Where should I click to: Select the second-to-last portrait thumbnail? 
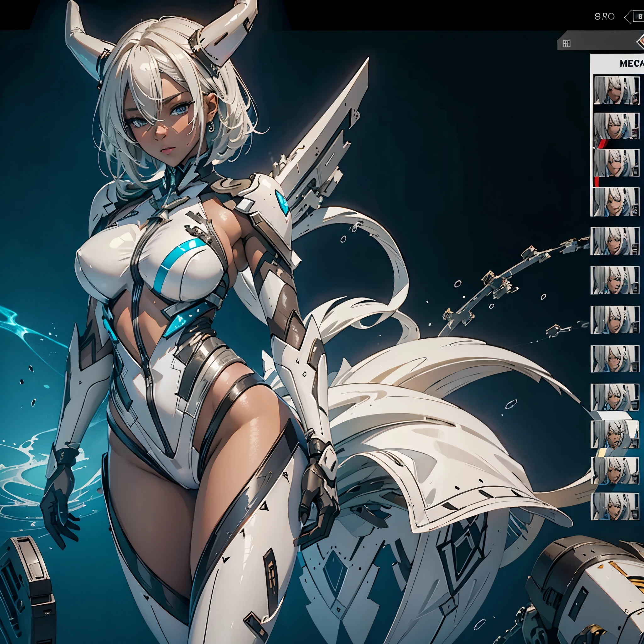614,470
